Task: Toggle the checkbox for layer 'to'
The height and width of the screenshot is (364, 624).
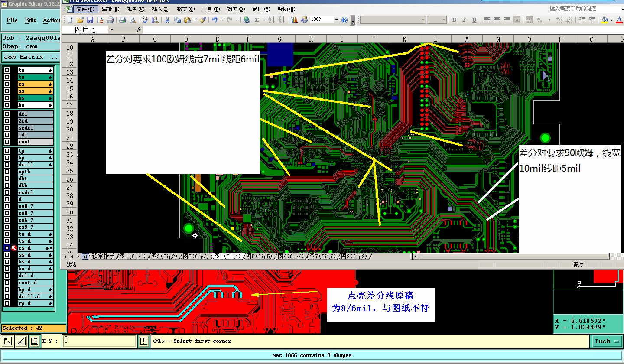Action: [x=7, y=70]
